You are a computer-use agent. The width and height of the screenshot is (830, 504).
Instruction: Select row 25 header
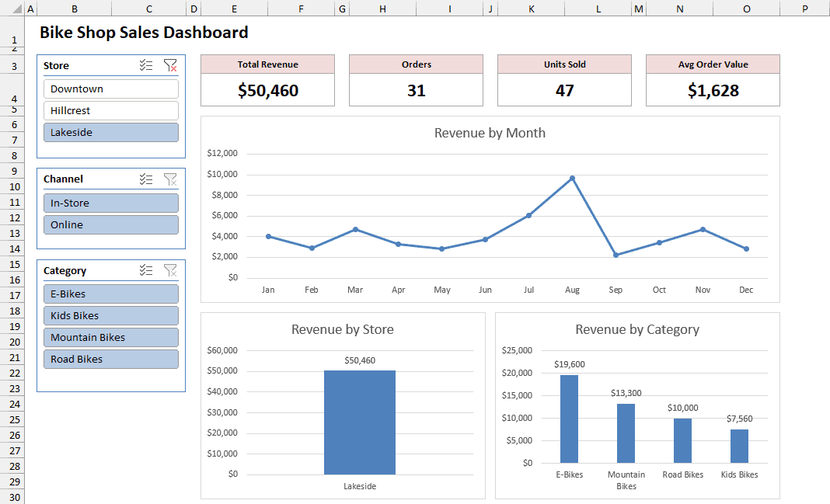(14, 419)
